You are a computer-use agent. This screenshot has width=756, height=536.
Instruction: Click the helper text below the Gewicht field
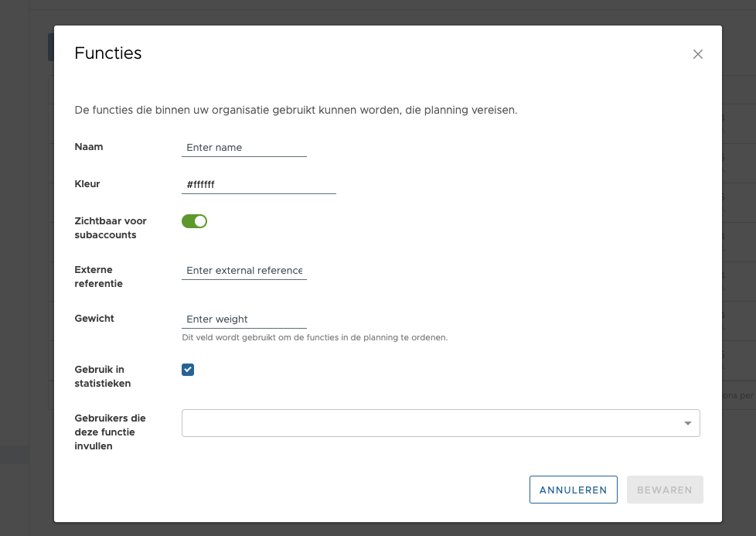(315, 338)
